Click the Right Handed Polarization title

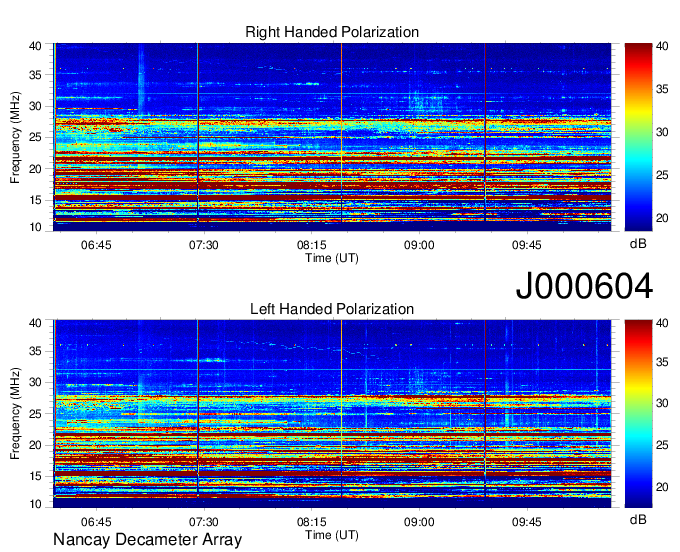point(332,32)
